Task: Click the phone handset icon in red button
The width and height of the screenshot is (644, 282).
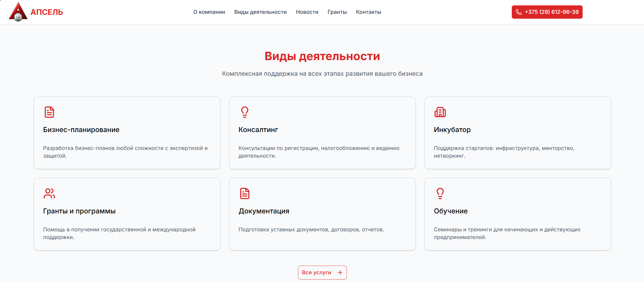Action: [519, 12]
